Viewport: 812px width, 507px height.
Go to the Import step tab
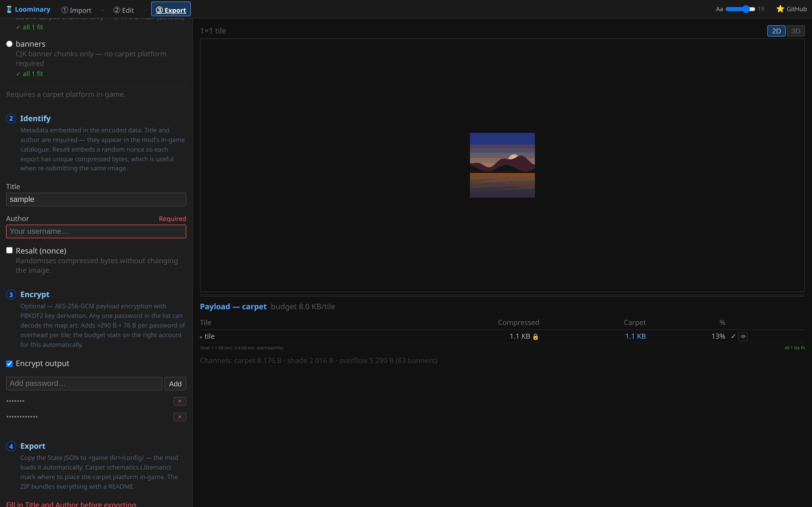pyautogui.click(x=76, y=10)
